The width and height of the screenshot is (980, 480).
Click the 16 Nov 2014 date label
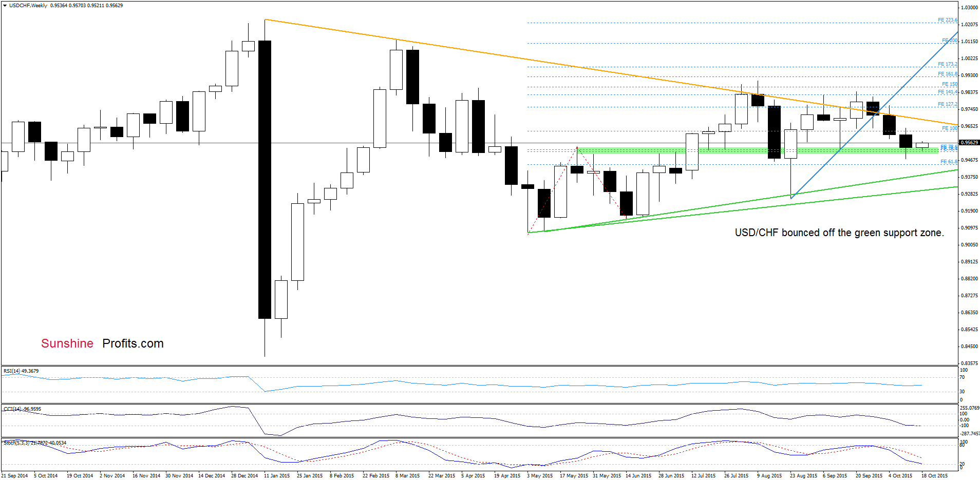coord(146,476)
